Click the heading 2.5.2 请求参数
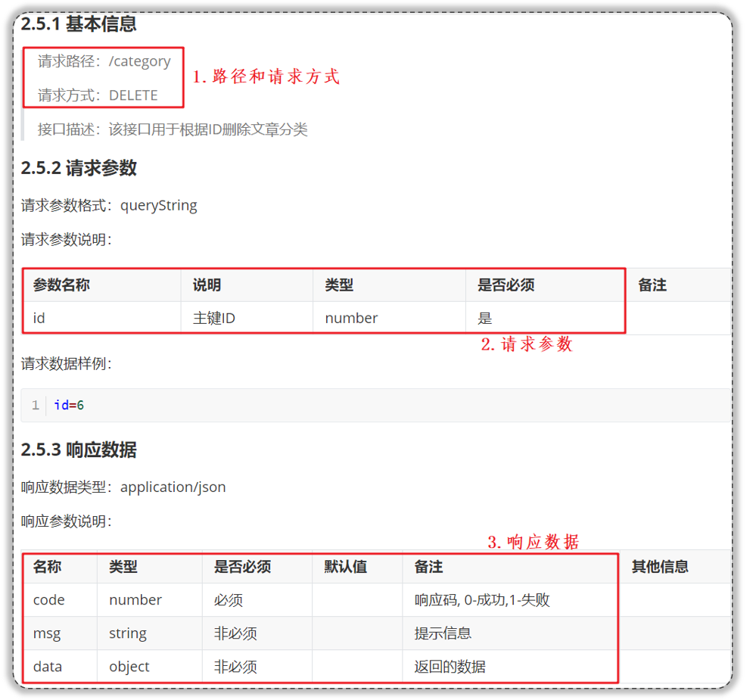 pyautogui.click(x=79, y=168)
